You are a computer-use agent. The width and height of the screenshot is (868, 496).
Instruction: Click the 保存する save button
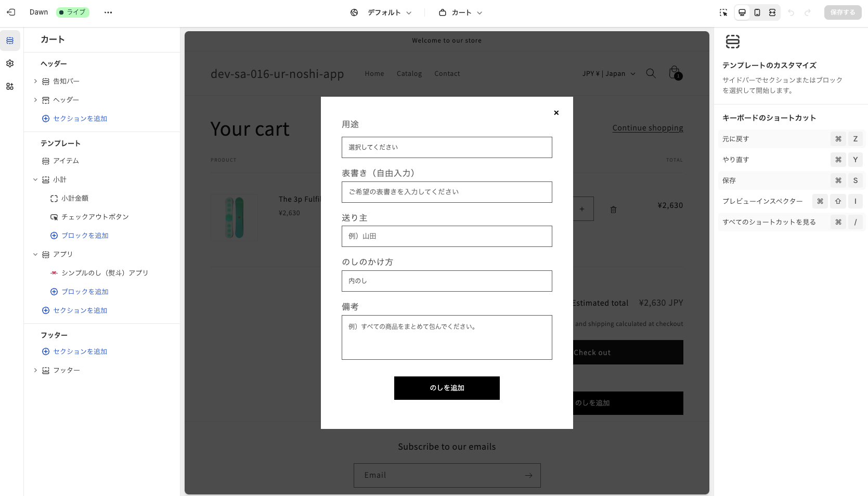point(843,12)
